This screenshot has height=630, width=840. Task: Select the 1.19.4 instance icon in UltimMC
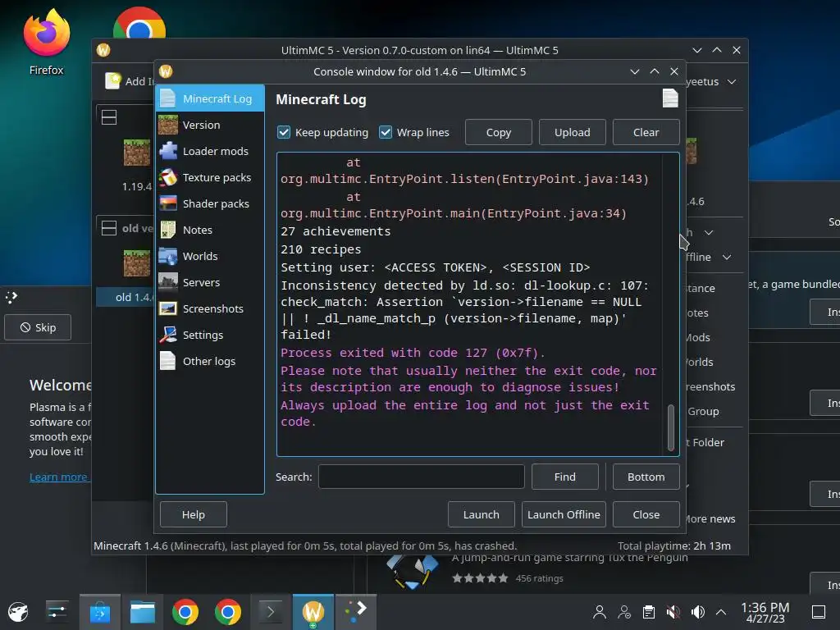pyautogui.click(x=137, y=153)
